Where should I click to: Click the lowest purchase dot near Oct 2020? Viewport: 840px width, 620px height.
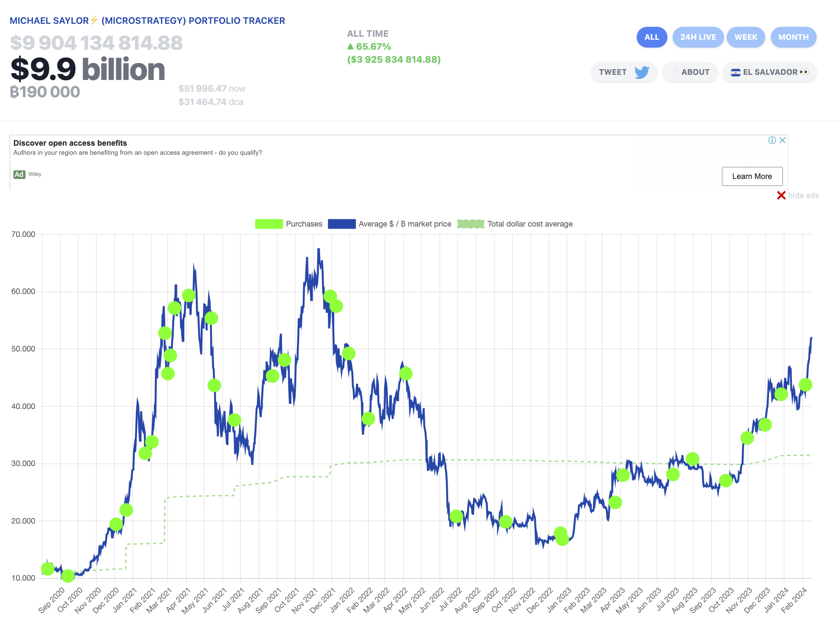coord(68,575)
